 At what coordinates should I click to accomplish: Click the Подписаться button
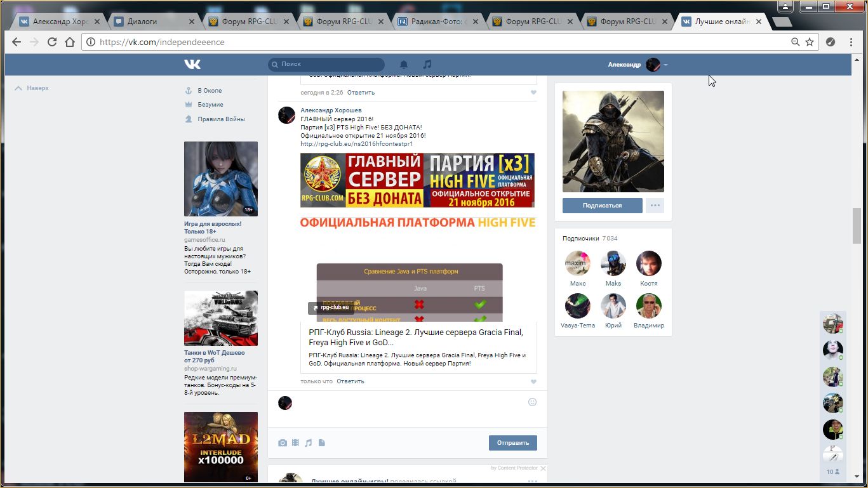coord(602,206)
